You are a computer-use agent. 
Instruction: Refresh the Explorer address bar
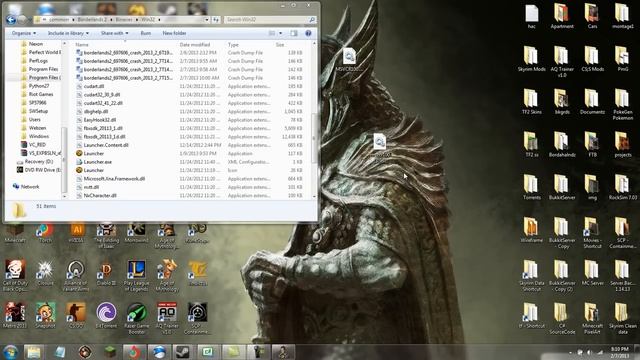tap(216, 20)
